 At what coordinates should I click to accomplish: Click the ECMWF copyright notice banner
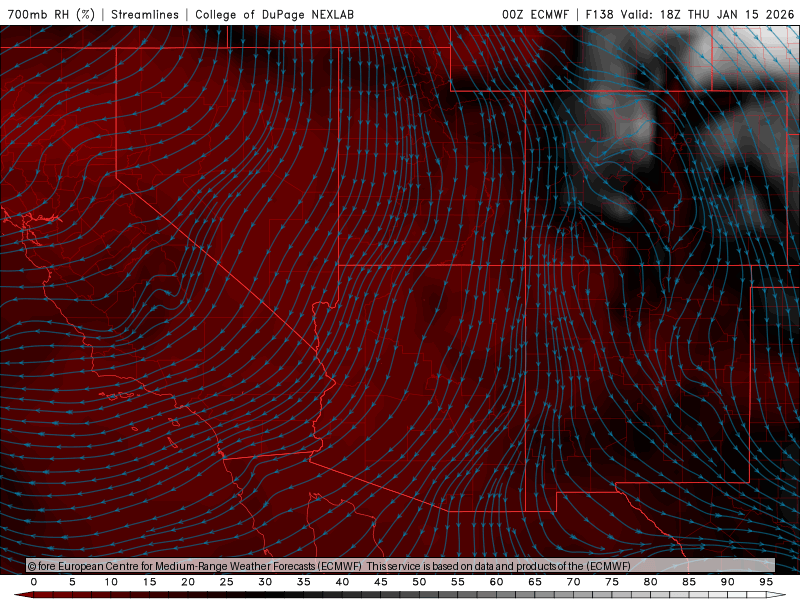(401, 566)
